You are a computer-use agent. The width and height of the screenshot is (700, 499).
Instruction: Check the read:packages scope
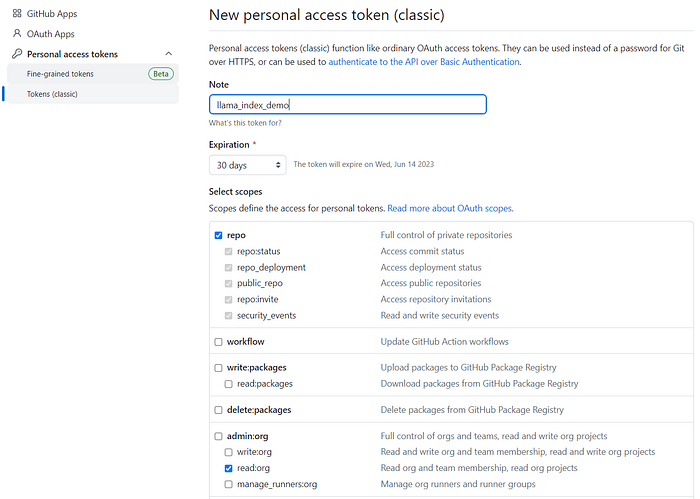tap(229, 384)
